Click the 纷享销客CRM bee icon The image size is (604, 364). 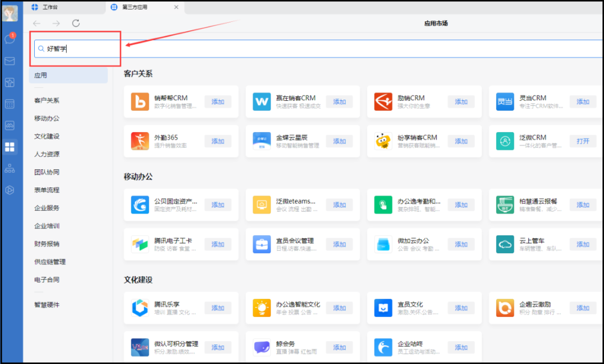coord(383,141)
